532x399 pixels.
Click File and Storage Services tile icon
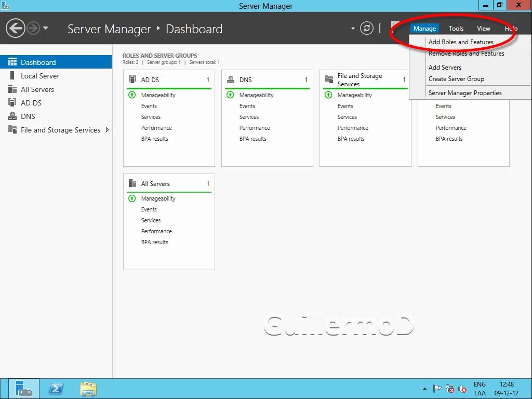(x=329, y=79)
